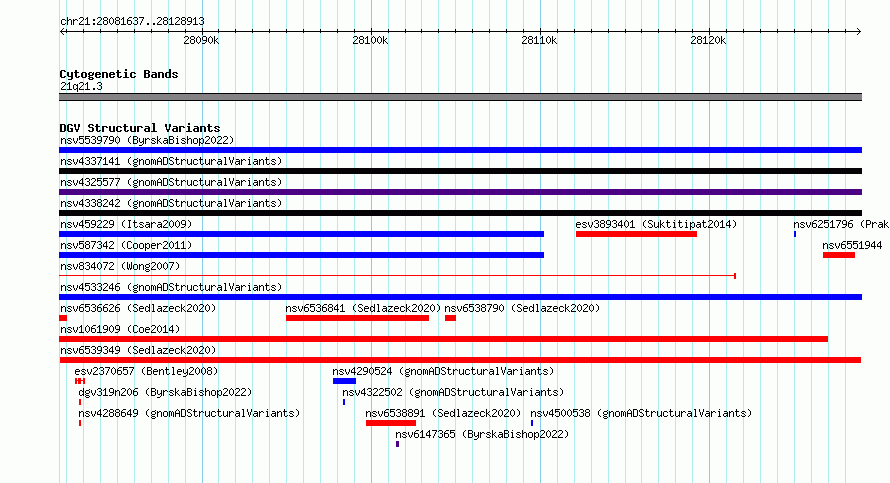This screenshot has width=890, height=483.
Task: Select nsv4288649 (gnomADStructuralVariants) label
Action: pyautogui.click(x=189, y=413)
